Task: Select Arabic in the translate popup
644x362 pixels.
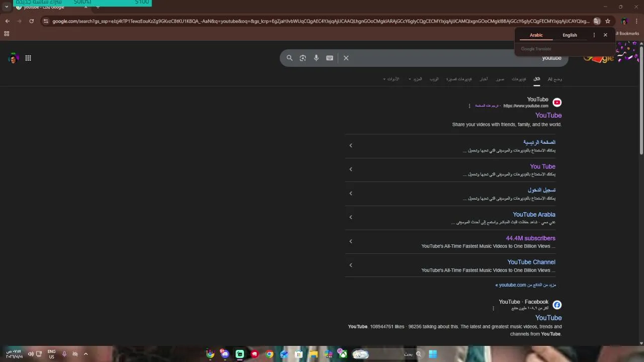Action: click(536, 35)
